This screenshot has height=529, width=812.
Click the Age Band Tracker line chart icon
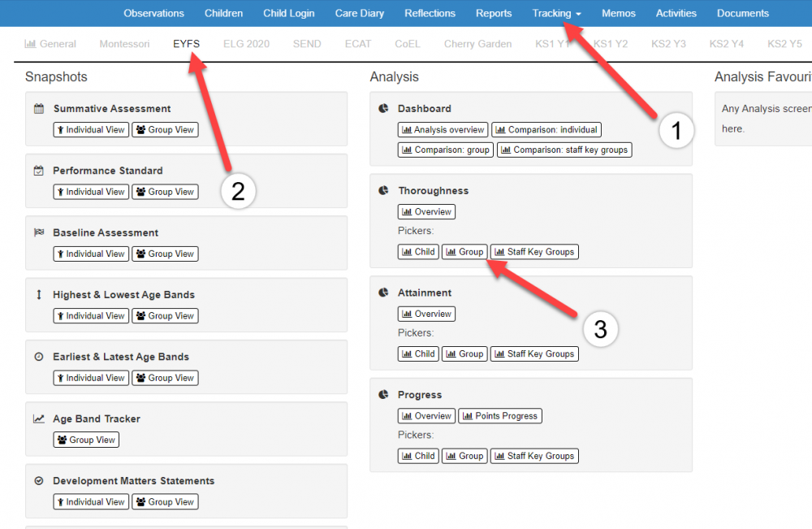tap(39, 418)
